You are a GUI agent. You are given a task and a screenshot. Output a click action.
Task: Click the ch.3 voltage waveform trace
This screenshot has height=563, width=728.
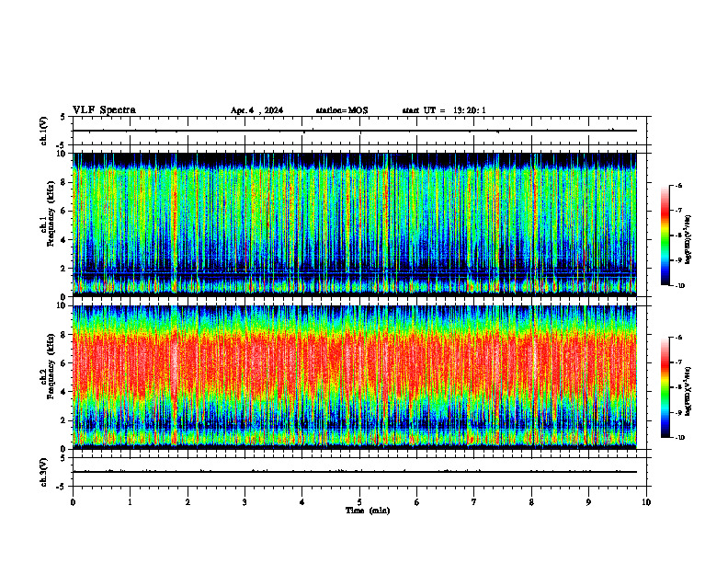coord(355,472)
